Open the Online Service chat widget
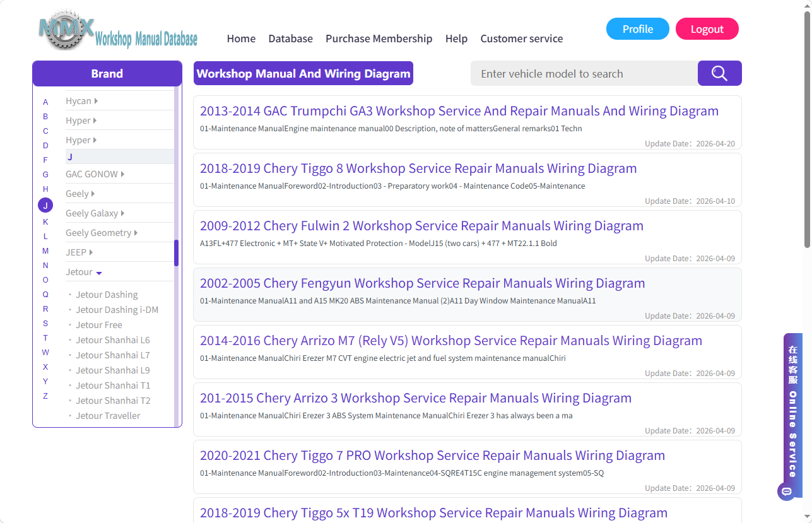Viewport: 812px width, 523px height. 793,416
